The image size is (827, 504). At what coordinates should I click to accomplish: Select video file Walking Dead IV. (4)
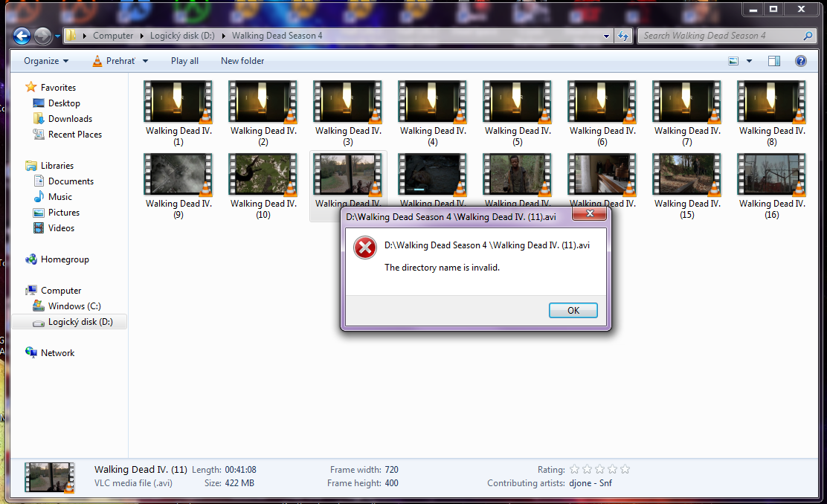[x=433, y=113]
